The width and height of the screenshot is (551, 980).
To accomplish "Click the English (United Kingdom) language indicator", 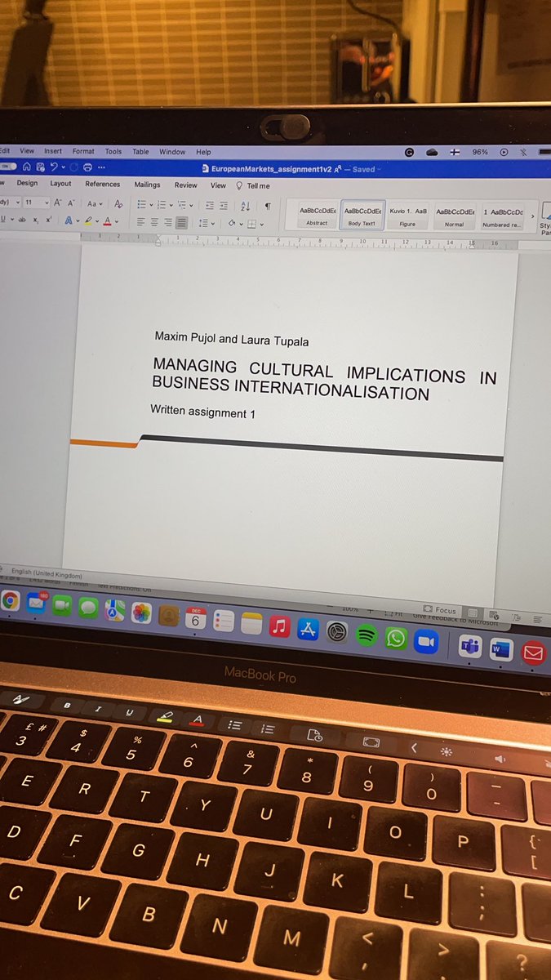I will pyautogui.click(x=47, y=573).
